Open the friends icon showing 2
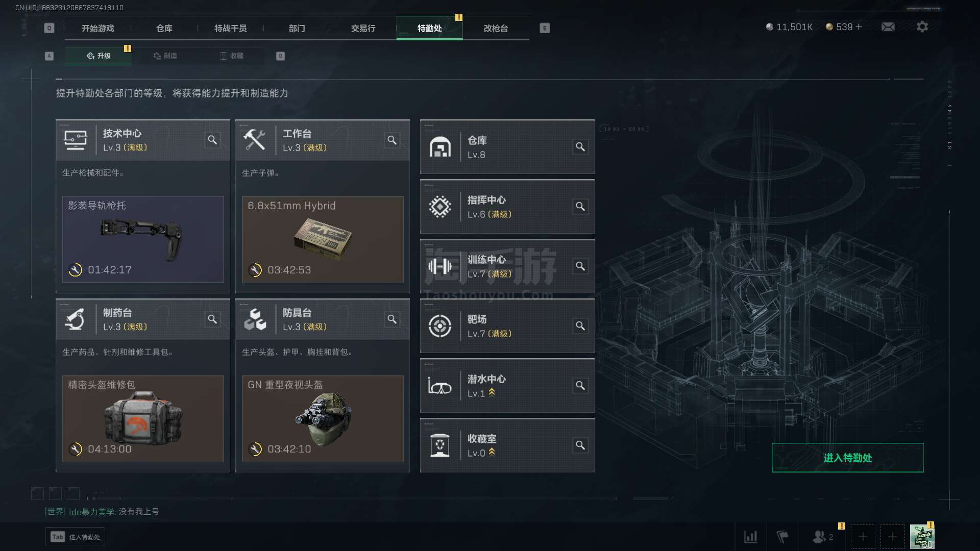Screen dimensions: 980x551 tap(823, 537)
